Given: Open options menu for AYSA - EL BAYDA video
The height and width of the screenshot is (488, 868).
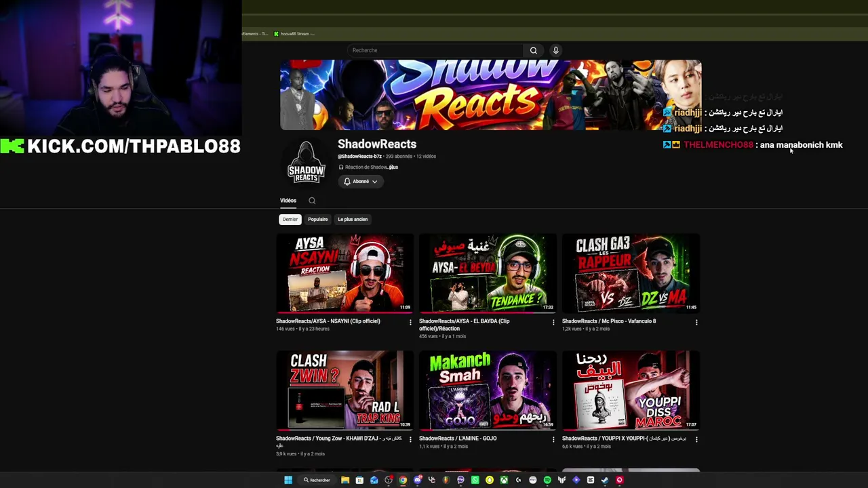Looking at the screenshot, I should point(553,323).
